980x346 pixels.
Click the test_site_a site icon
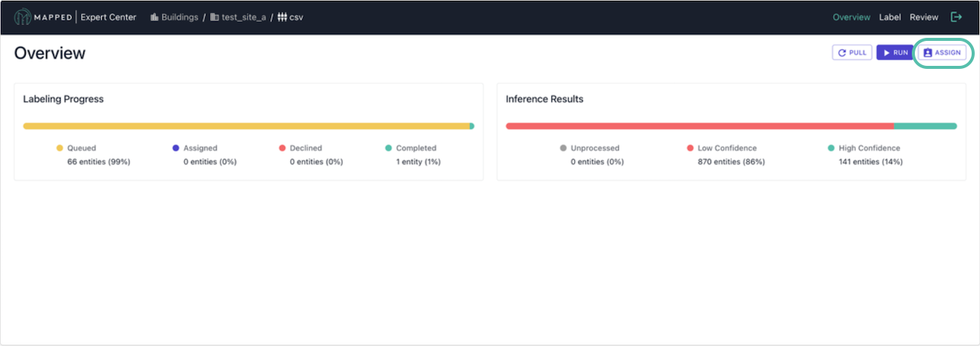[x=214, y=17]
